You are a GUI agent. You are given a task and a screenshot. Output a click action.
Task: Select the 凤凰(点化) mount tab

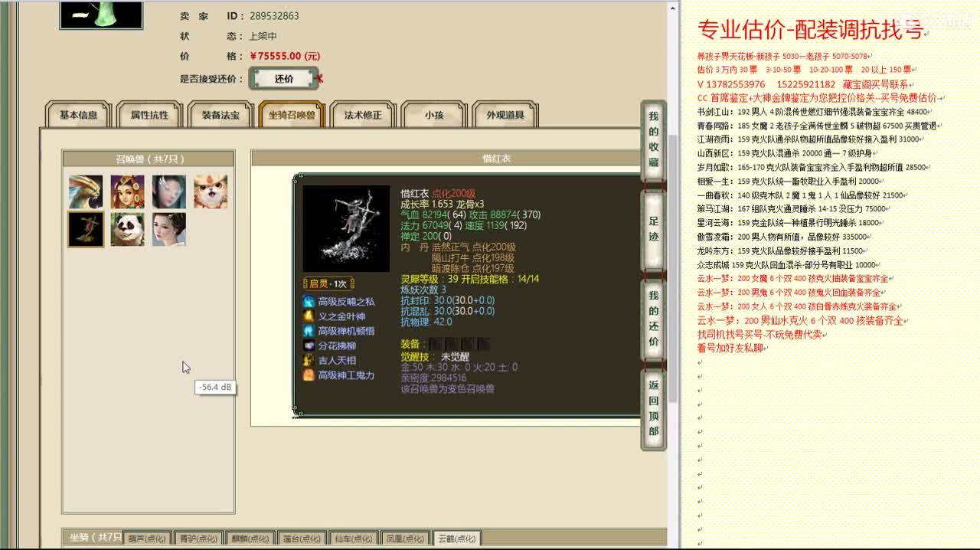click(x=404, y=539)
